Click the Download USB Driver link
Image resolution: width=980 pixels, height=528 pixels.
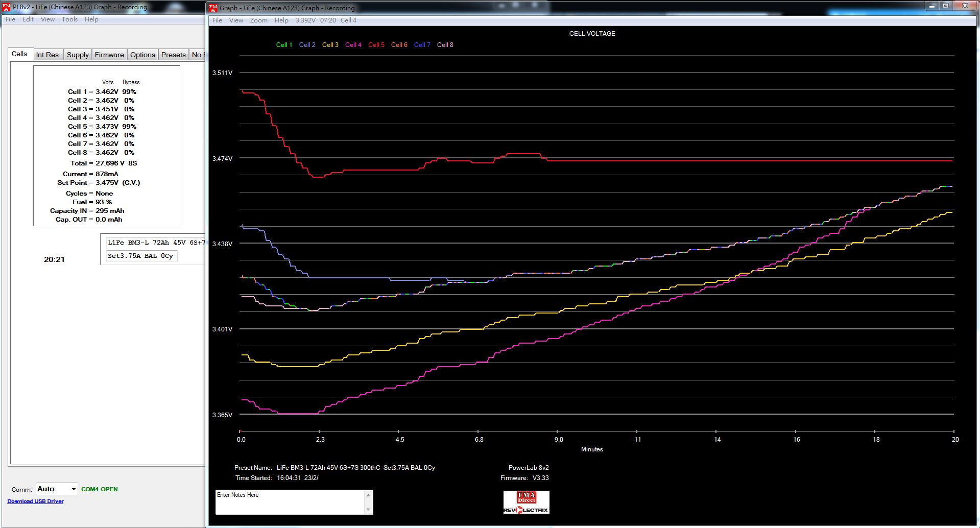click(35, 501)
